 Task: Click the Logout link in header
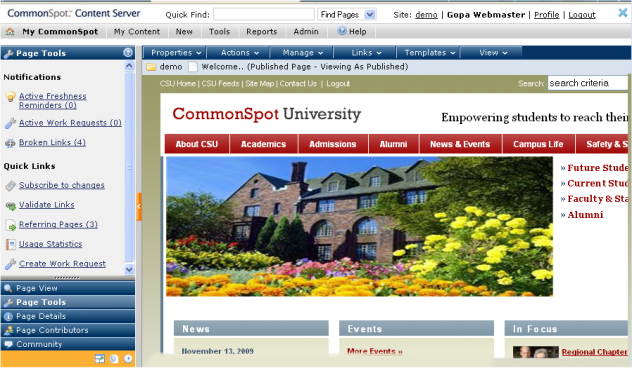coord(582,15)
